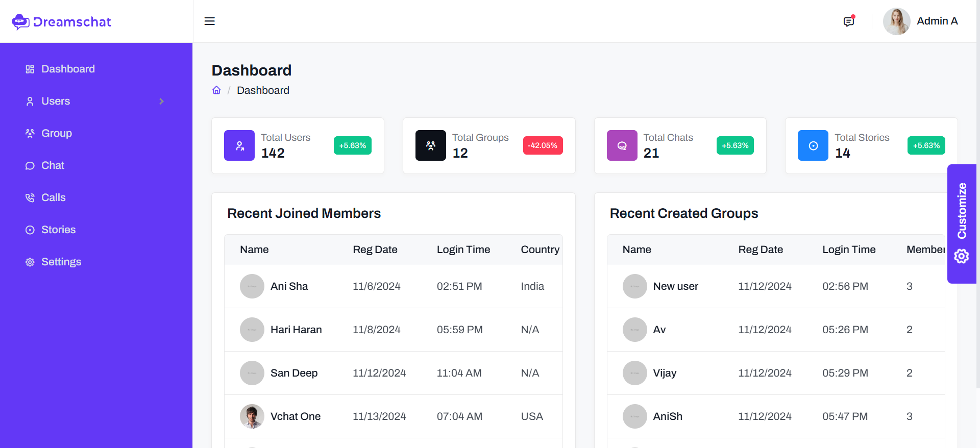980x448 pixels.
Task: Select the group named Av
Action: pyautogui.click(x=659, y=330)
